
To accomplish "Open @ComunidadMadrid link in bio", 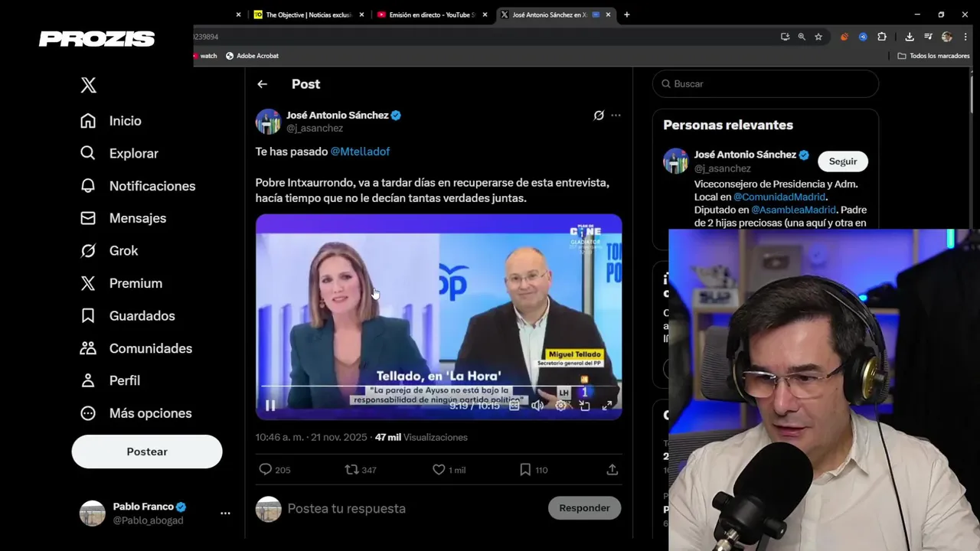I will coord(779,197).
